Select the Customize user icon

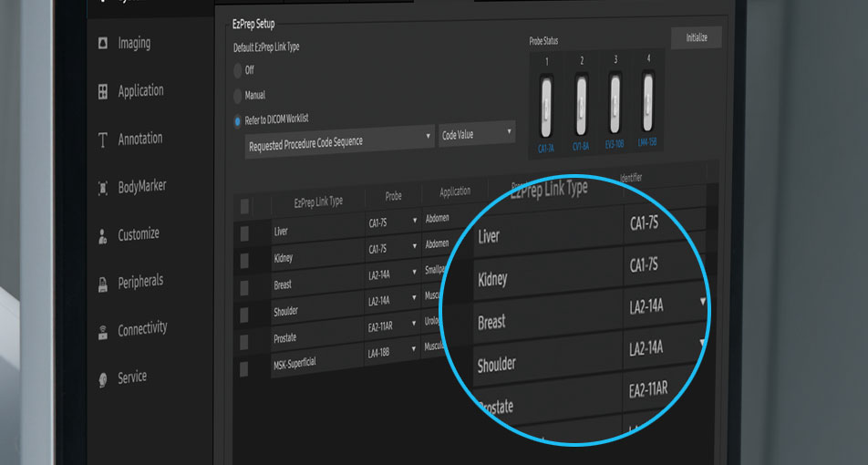(102, 235)
